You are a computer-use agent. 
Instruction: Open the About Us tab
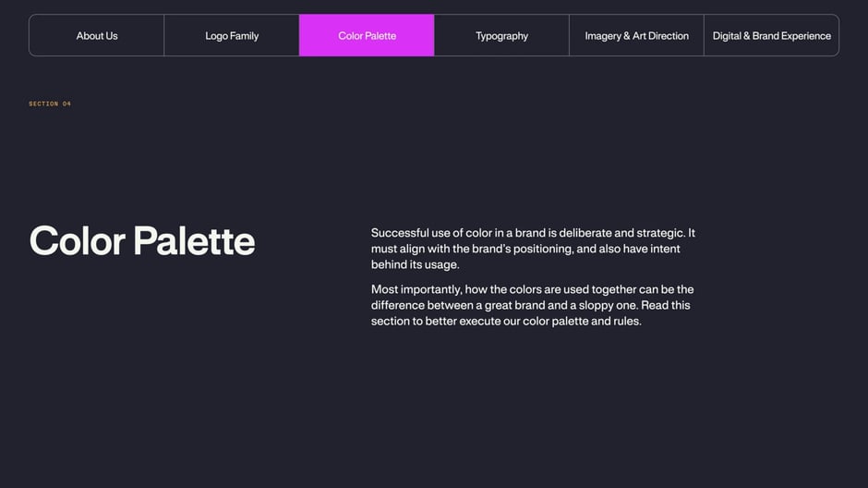tap(97, 35)
